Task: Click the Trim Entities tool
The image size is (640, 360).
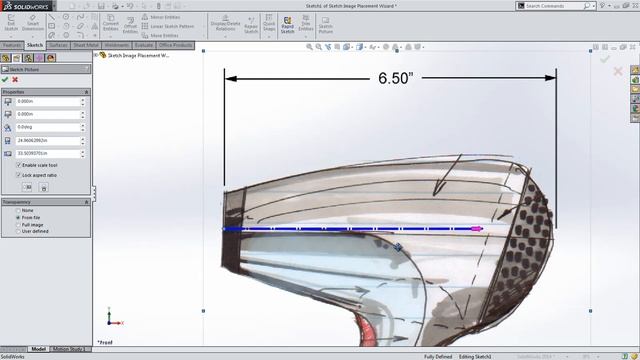Action: coord(306,23)
